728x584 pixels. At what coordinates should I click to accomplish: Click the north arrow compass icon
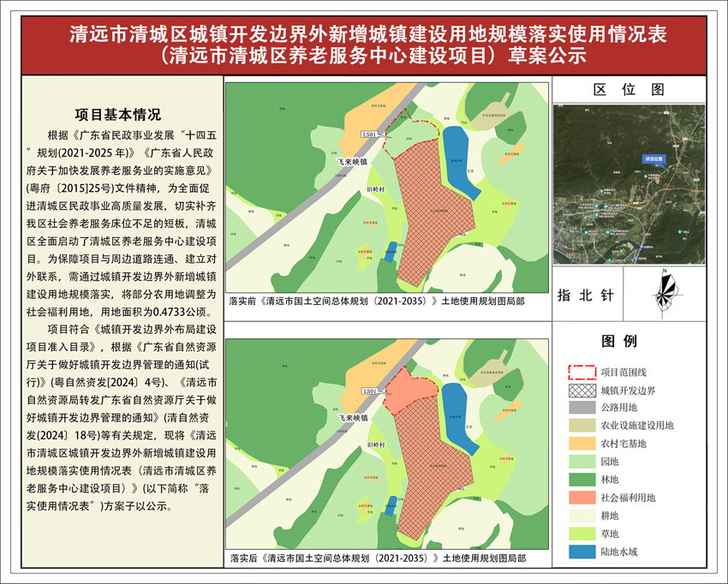[x=664, y=293]
